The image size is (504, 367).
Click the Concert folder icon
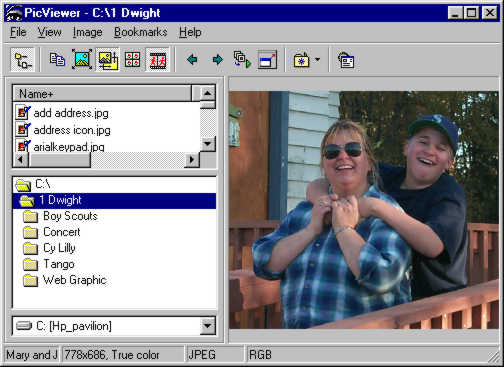[x=31, y=232]
